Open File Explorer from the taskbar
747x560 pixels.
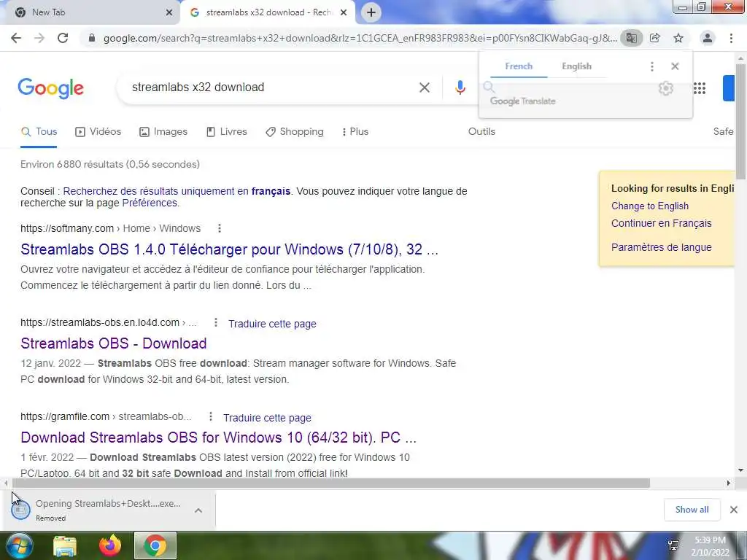(65, 545)
